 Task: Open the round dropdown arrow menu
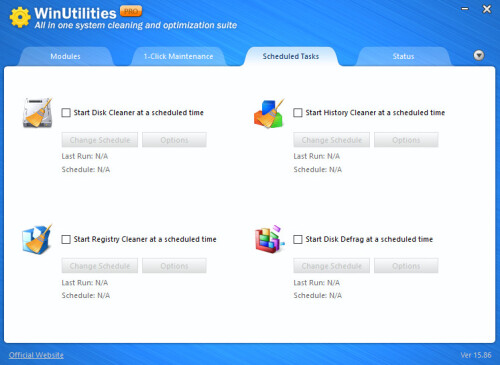479,55
